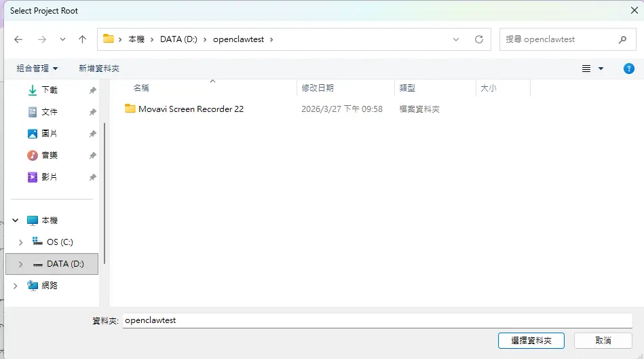Expand chevron after openclawtest breadcrumb

(271, 39)
